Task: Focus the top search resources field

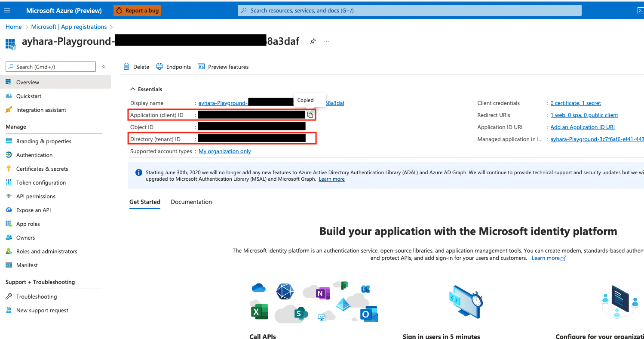Action: coord(410,10)
